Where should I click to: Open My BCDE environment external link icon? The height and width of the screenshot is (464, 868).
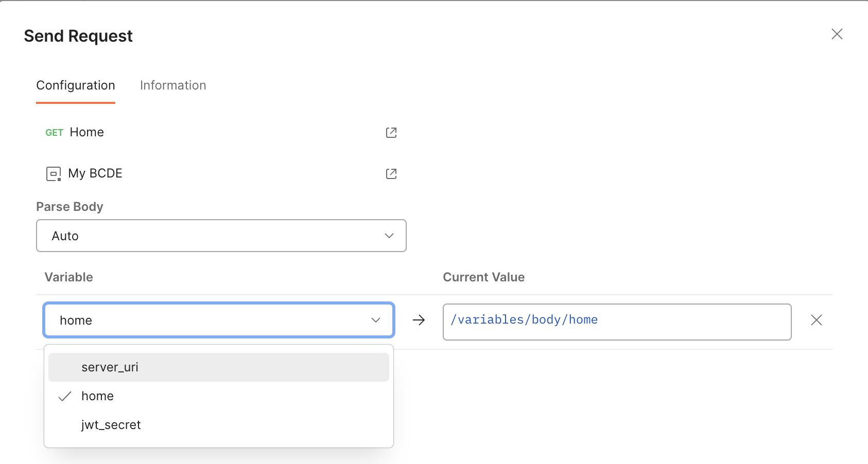click(x=391, y=174)
